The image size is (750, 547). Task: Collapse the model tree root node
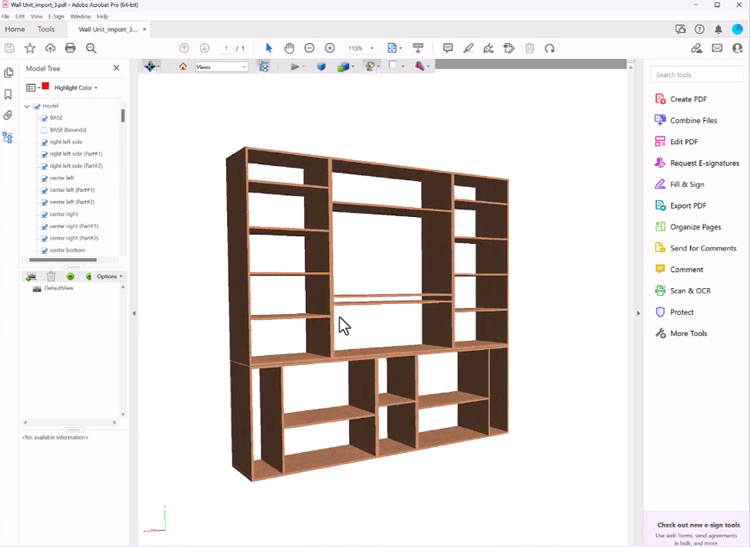point(27,106)
